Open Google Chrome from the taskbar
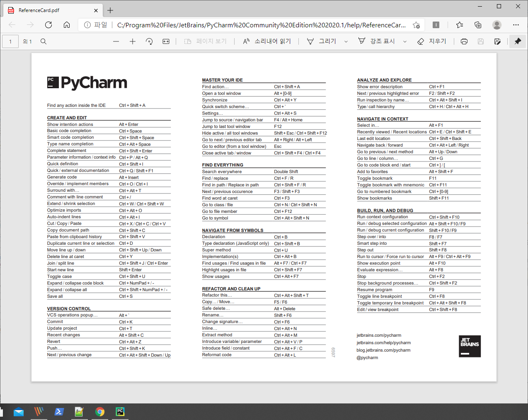The height and width of the screenshot is (420, 528). coord(100,412)
